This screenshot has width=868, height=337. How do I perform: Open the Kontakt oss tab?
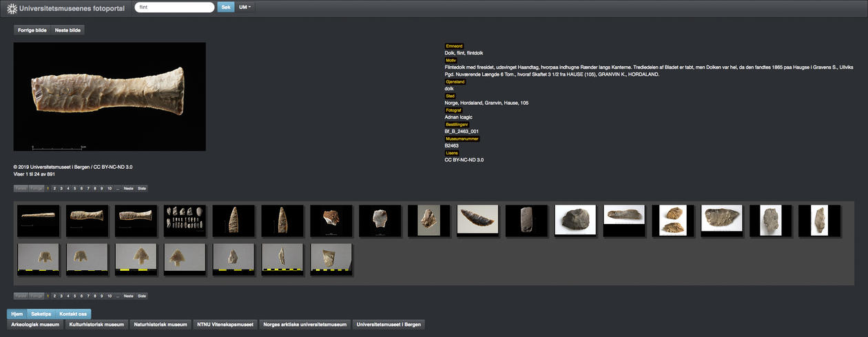[72, 314]
